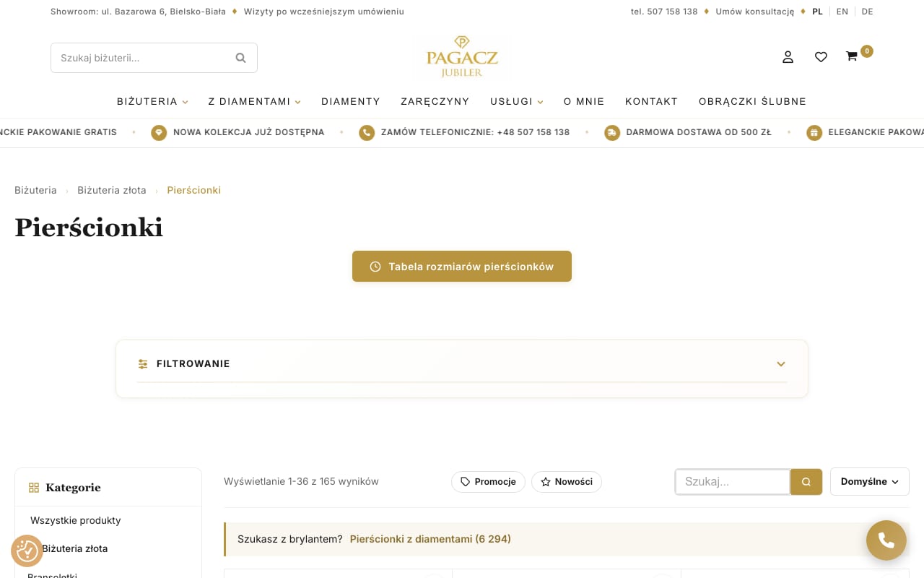The image size is (924, 578).
Task: Click the Showroom address text in the top bar
Action: (x=138, y=12)
